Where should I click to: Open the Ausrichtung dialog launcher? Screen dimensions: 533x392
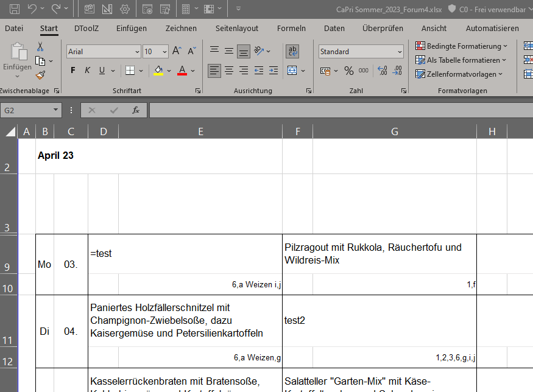(x=309, y=91)
